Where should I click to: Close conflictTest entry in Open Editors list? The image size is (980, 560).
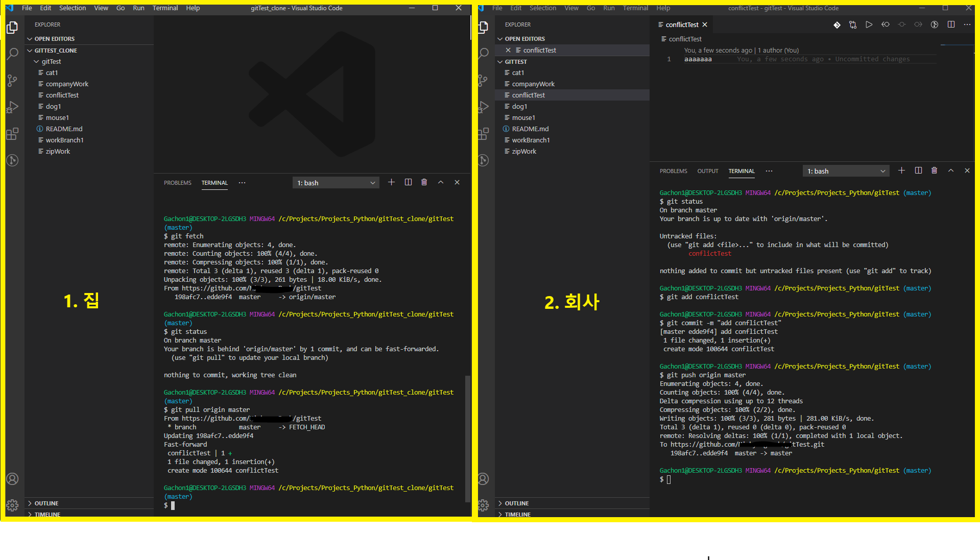[x=508, y=50]
